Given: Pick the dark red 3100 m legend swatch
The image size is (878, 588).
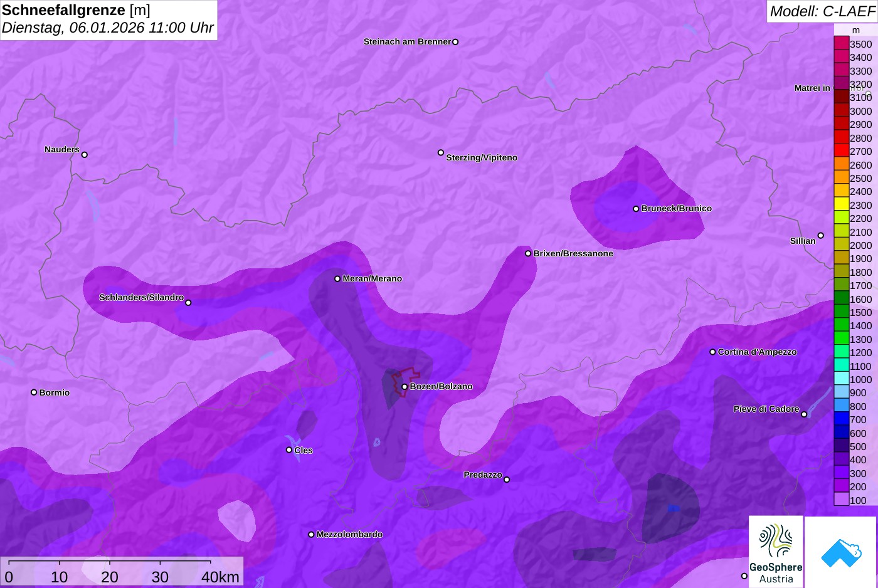Looking at the screenshot, I should (842, 97).
